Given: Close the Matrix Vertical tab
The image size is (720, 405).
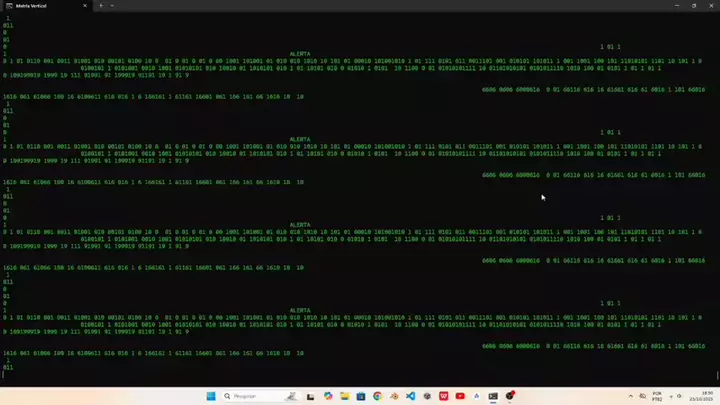Looking at the screenshot, I should click(x=85, y=5).
